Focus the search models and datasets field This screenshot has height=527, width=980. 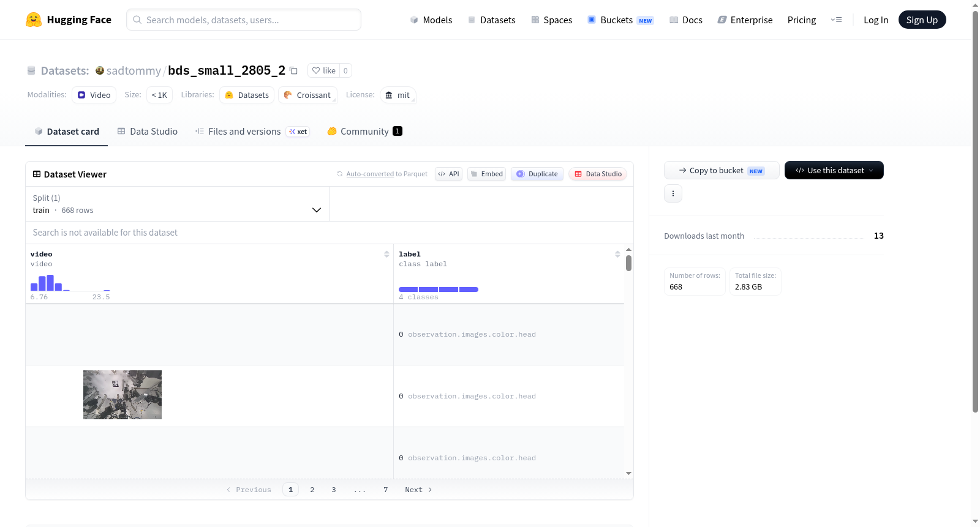point(244,20)
